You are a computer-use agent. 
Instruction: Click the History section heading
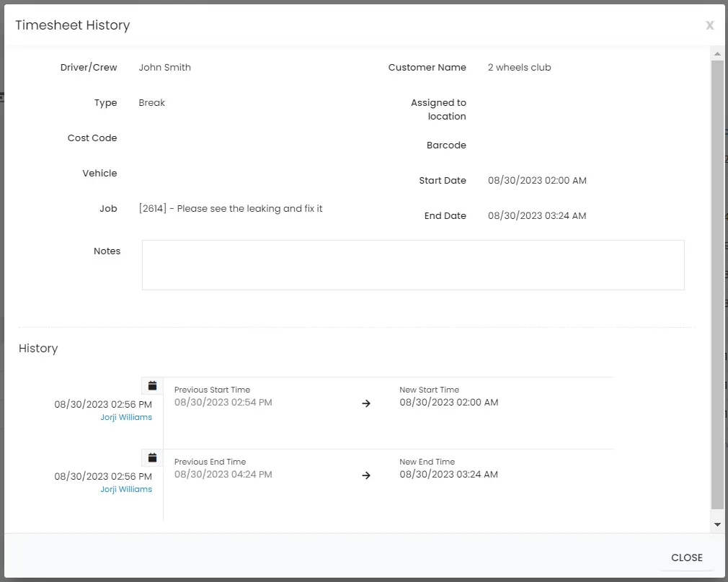[38, 349]
